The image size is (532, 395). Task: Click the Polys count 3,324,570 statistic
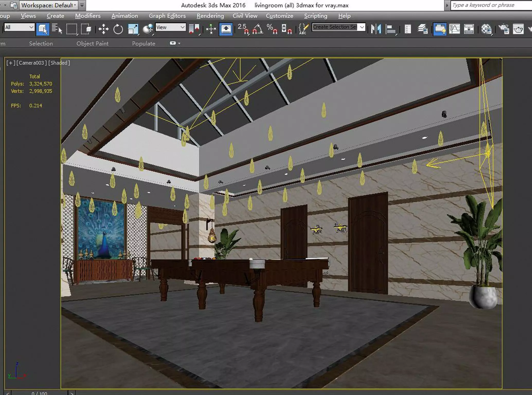point(41,84)
